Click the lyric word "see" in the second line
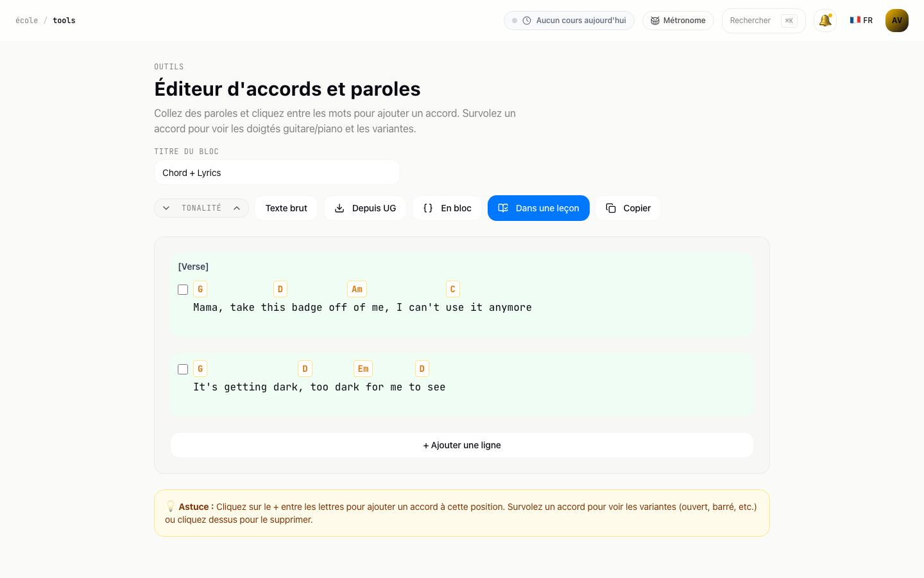The image size is (924, 578). click(436, 387)
